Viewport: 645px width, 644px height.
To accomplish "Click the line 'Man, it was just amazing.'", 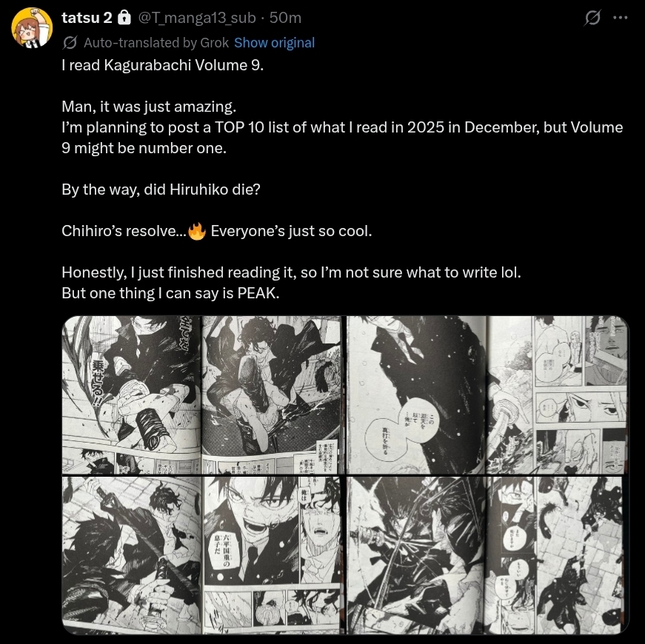I will pos(149,107).
